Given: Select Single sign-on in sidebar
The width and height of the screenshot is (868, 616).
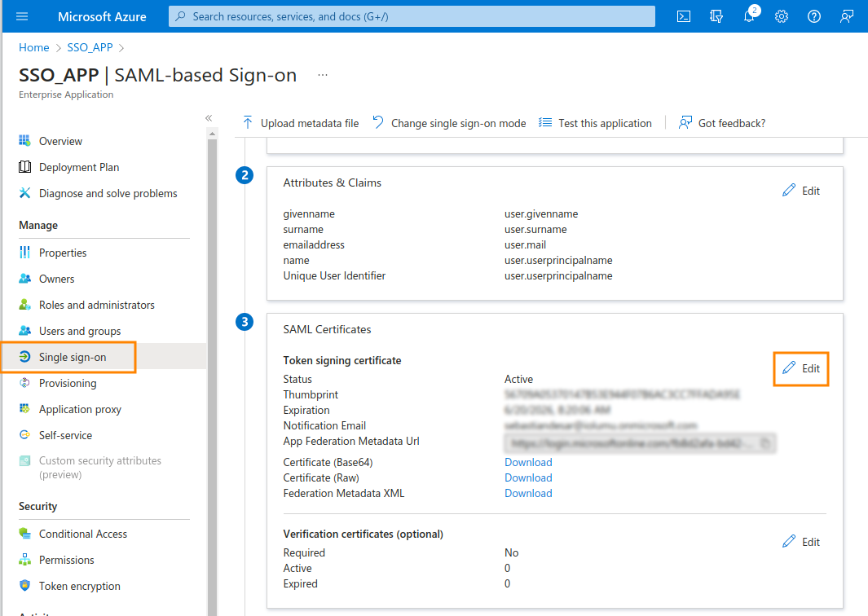Looking at the screenshot, I should [x=73, y=357].
